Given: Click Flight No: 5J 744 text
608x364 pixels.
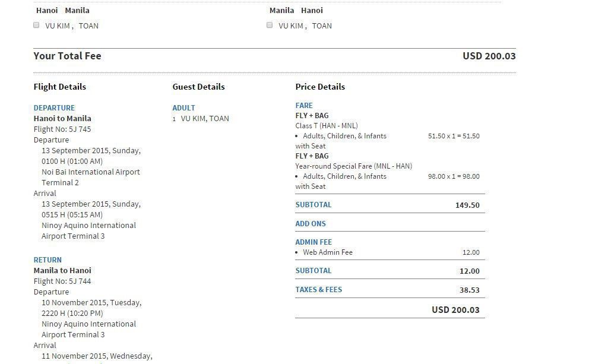Looking at the screenshot, I should point(62,281).
